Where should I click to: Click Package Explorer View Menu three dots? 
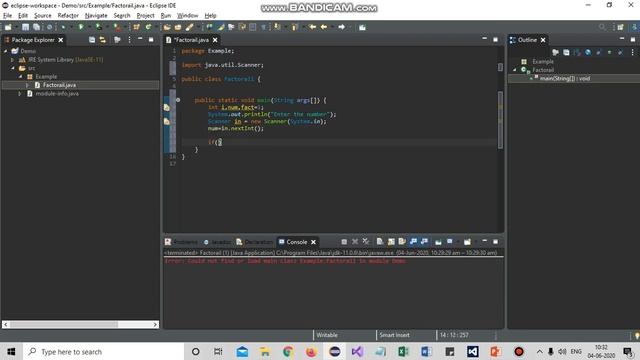tap(129, 40)
